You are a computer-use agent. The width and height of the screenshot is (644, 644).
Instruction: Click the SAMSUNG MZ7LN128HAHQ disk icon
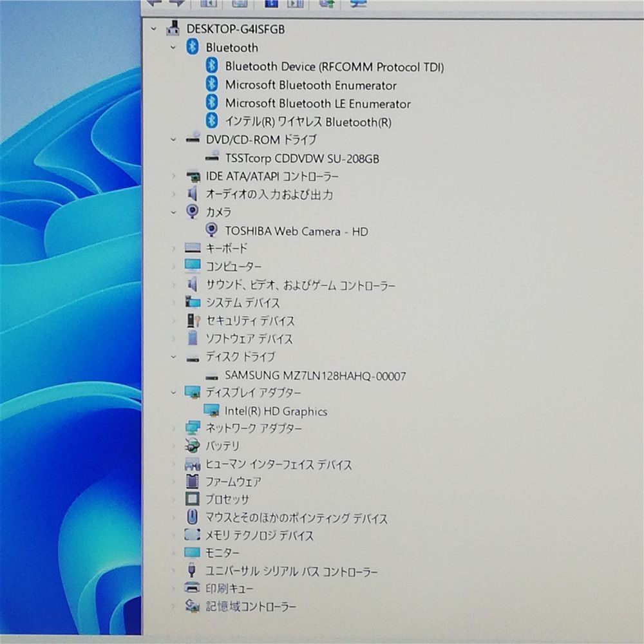(x=211, y=377)
